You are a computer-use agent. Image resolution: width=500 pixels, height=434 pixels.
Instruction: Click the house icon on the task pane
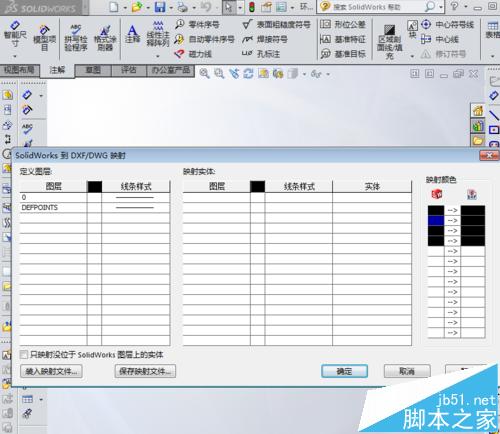(478, 111)
